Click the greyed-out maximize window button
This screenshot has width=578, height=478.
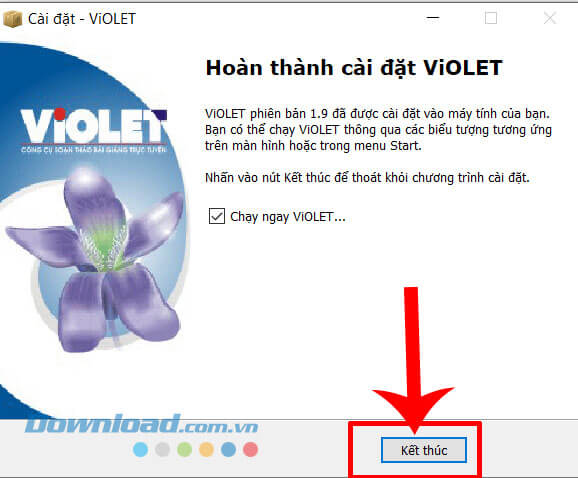491,18
